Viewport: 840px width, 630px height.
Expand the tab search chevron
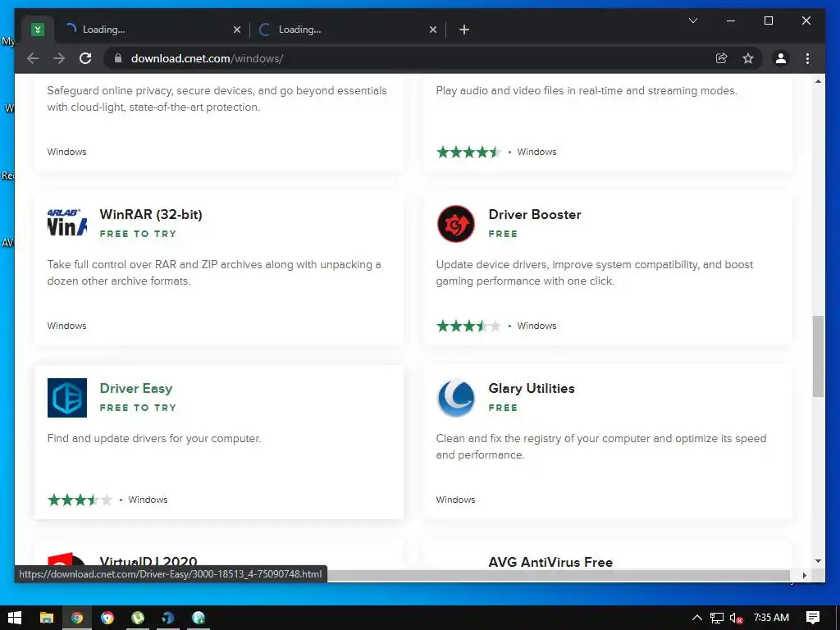[x=692, y=21]
